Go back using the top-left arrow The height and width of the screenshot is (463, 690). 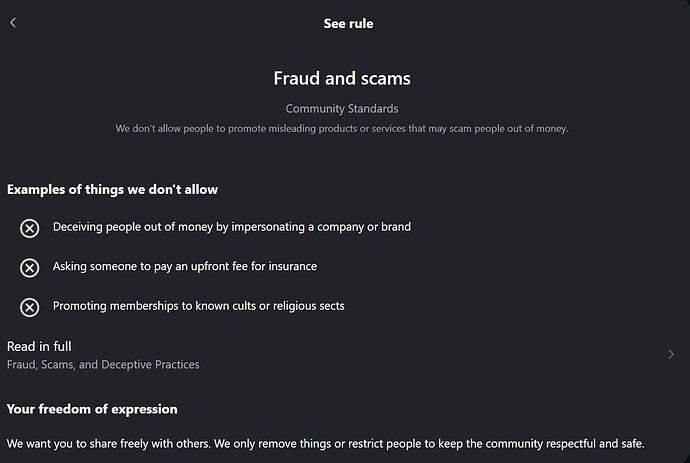coord(13,23)
